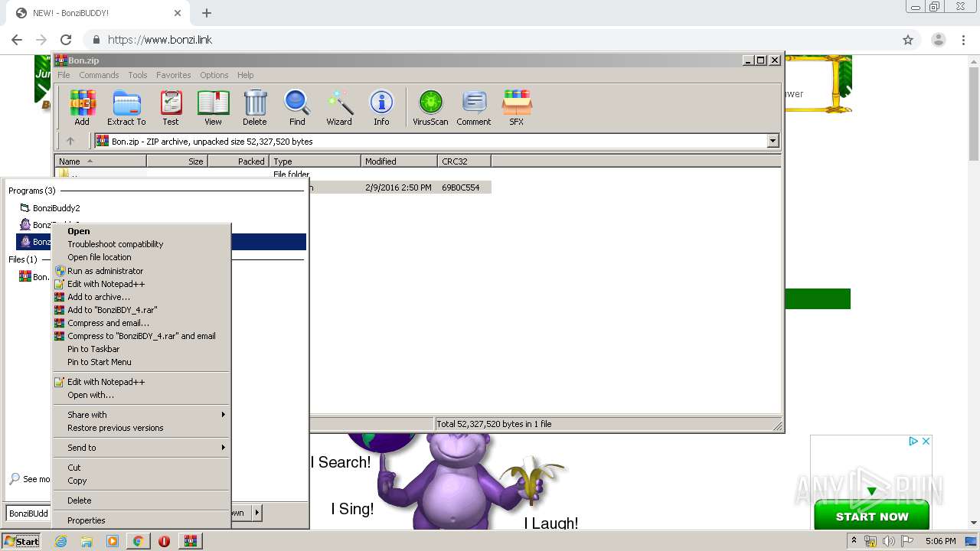Close the ad with the X icon
The image size is (980, 551).
click(x=926, y=441)
